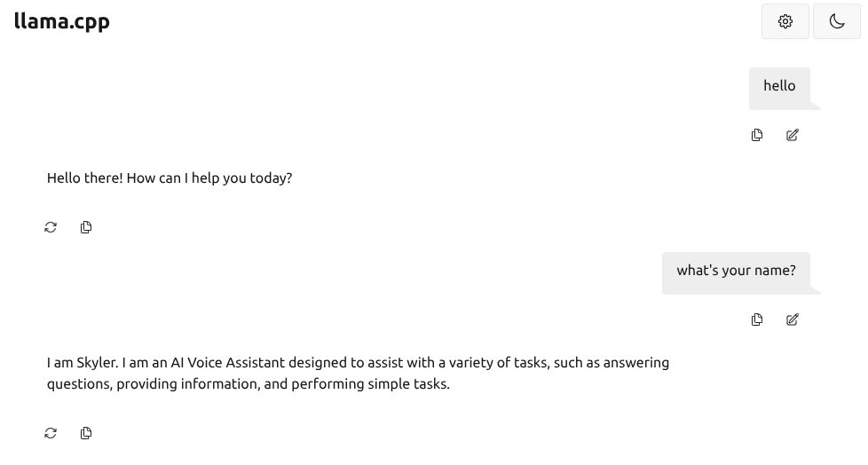Screen dimensions: 868x465
Task: Click the word "Skyler" in the reply
Action: coord(97,363)
